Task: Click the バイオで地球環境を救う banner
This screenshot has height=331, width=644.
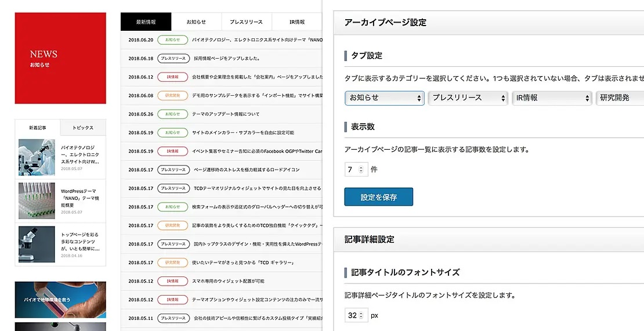Action: [60, 300]
